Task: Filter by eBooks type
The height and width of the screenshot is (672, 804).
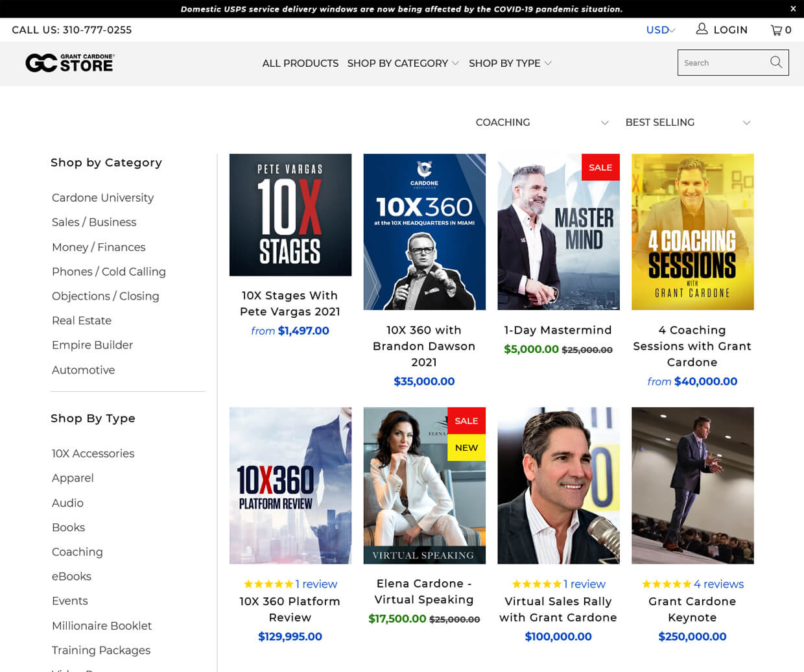Action: tap(71, 576)
